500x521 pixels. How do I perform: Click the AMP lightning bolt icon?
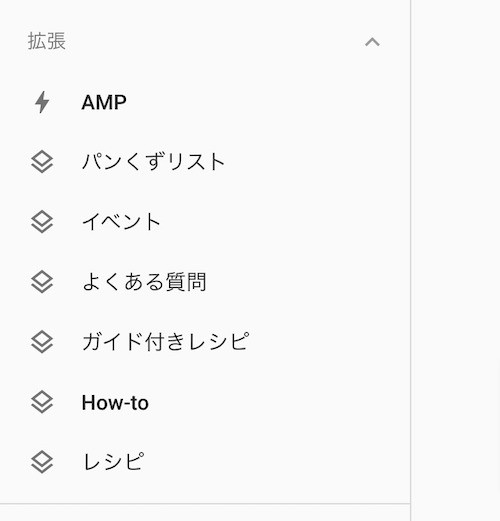(x=42, y=102)
